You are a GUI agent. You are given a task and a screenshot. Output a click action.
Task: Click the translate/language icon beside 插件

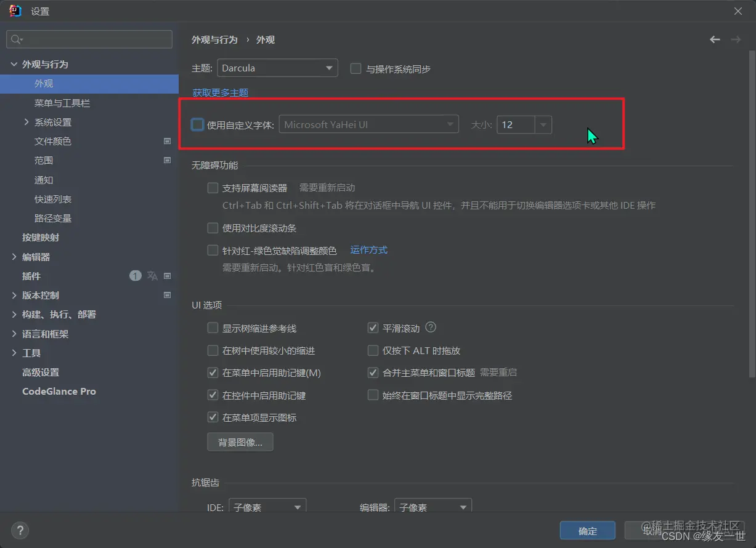point(151,276)
